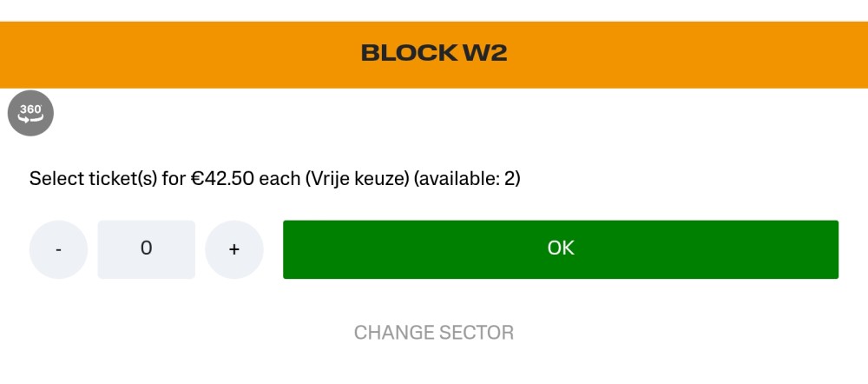The height and width of the screenshot is (384, 868).
Task: Choose a different sector via CHANGE SECTOR
Action: [x=434, y=333]
